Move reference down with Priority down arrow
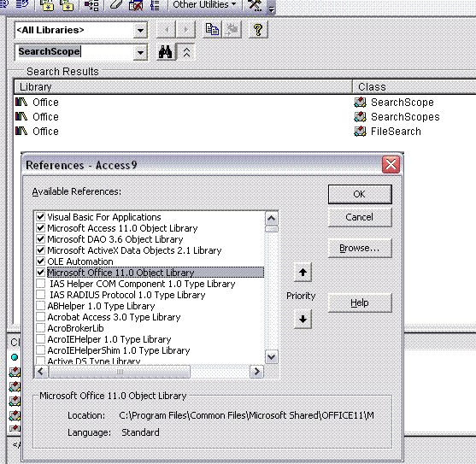The height and width of the screenshot is (464, 476). pyautogui.click(x=303, y=319)
